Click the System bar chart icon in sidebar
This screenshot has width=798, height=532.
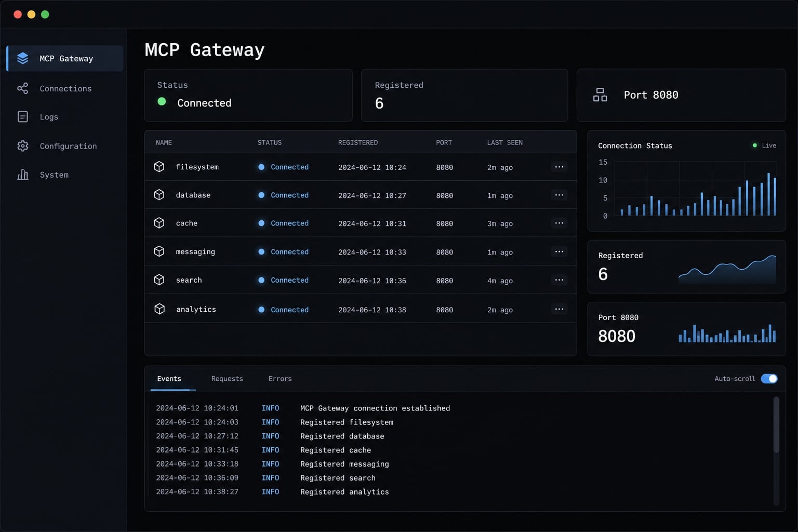click(23, 175)
